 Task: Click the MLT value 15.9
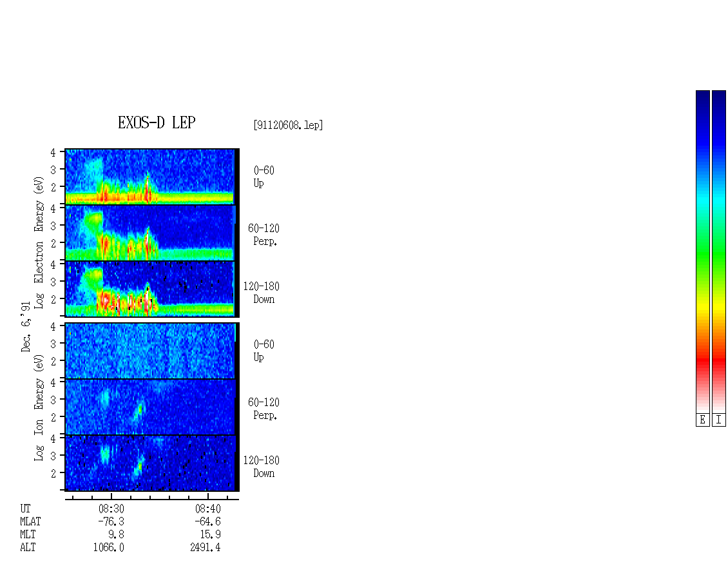tap(210, 535)
